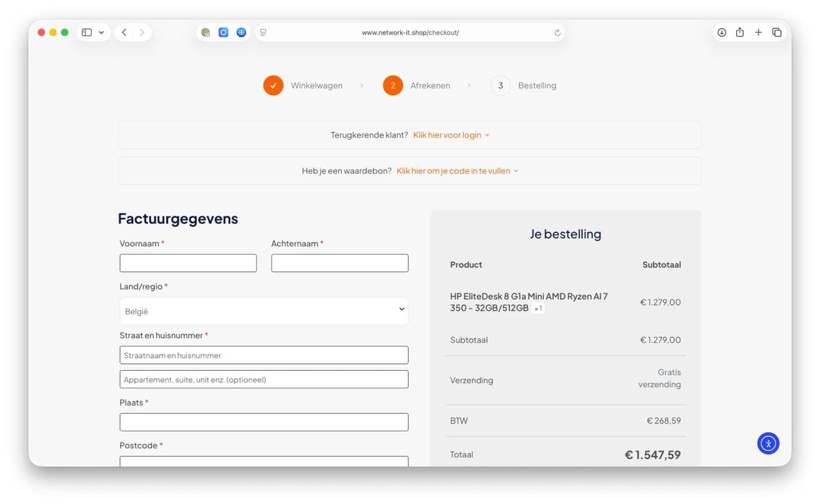Open the Land/regio België dropdown
The width and height of the screenshot is (820, 504).
click(264, 311)
